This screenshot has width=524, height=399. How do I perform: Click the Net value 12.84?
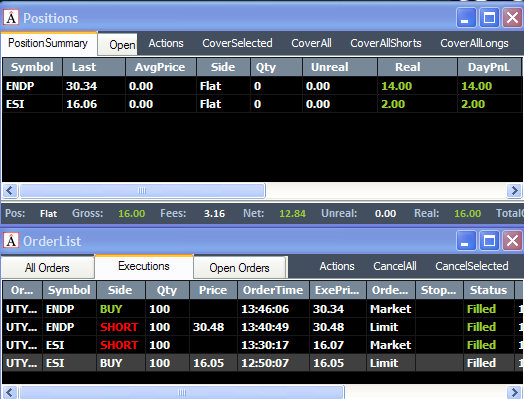292,214
